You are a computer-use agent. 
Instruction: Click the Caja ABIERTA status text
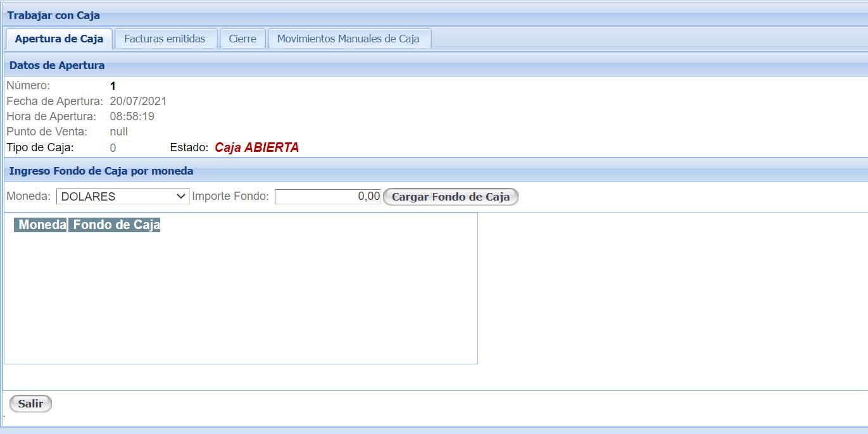tap(258, 147)
